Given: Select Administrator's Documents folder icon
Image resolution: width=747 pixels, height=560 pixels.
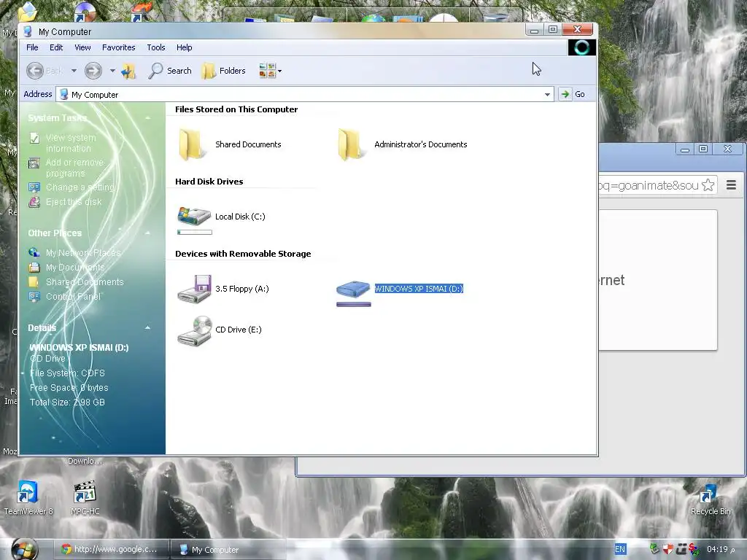Looking at the screenshot, I should pos(351,144).
